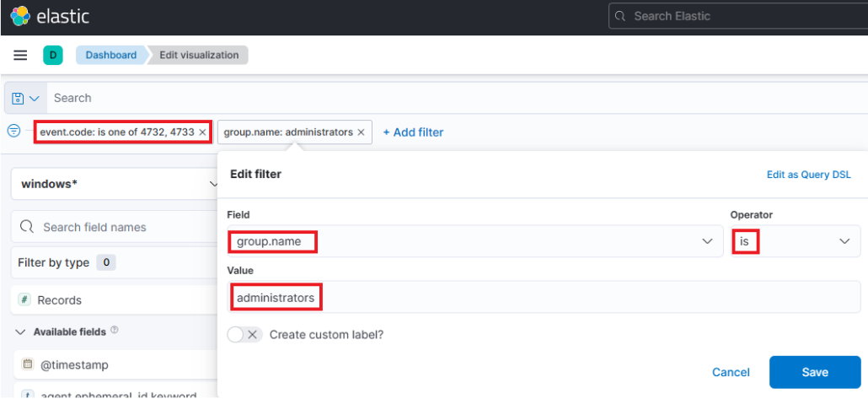Click the Edit visualization breadcrumb
868x399 pixels.
pyautogui.click(x=199, y=56)
